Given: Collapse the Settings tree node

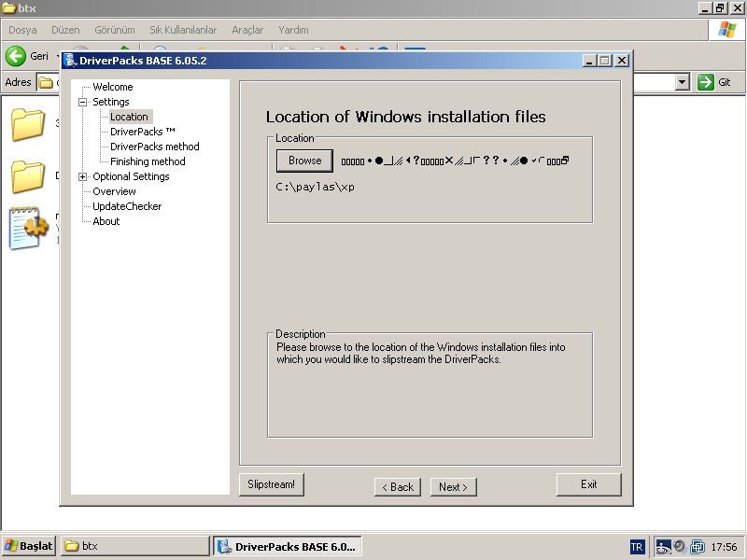Looking at the screenshot, I should (83, 102).
